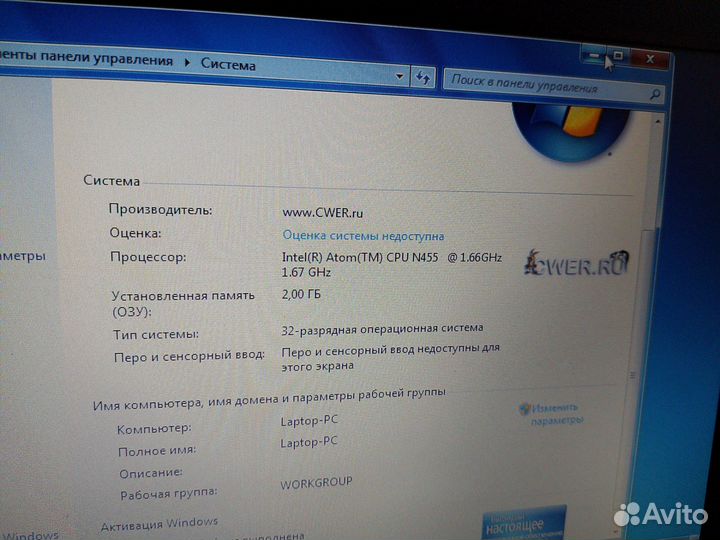
Task: Focus the Поиск в панели управления search field
Action: [553, 86]
